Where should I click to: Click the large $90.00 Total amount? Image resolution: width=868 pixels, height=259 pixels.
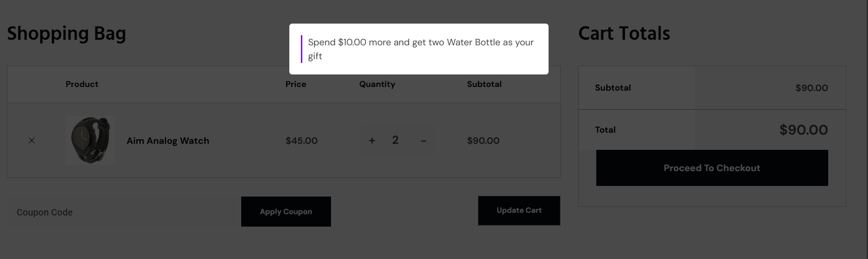click(803, 130)
